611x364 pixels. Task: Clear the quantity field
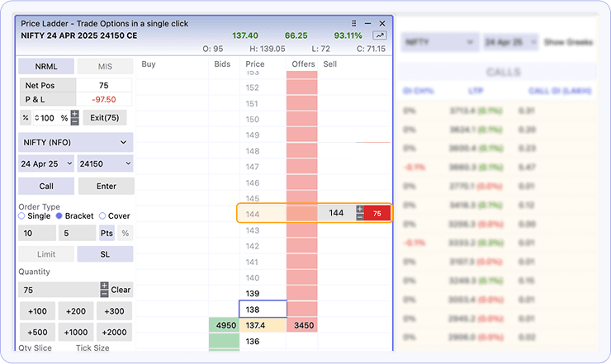[121, 290]
